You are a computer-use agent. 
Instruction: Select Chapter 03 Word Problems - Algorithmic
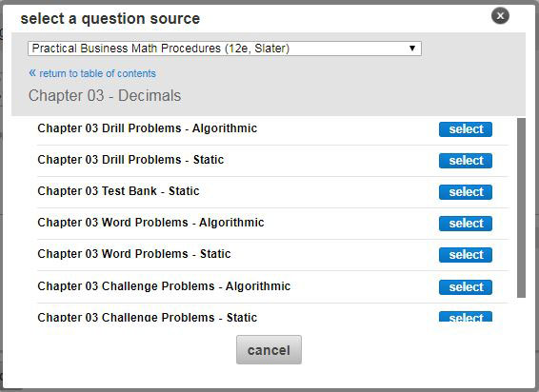(466, 224)
